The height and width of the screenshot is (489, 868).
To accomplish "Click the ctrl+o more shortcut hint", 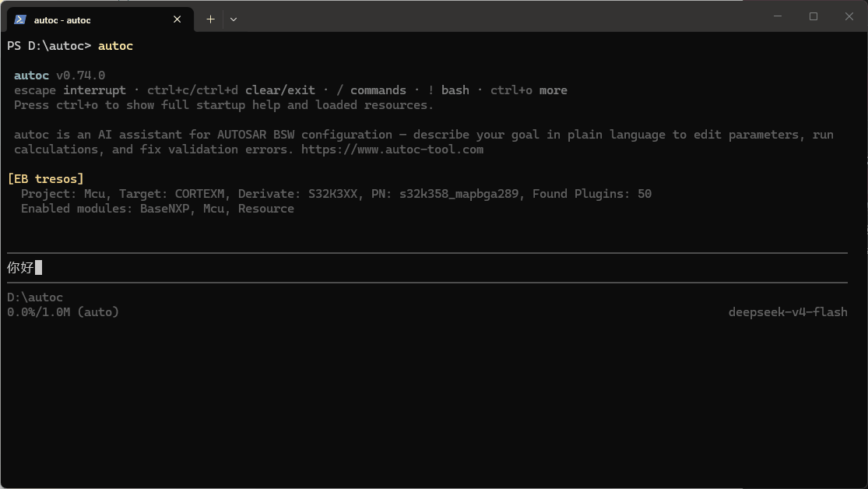I will point(529,90).
